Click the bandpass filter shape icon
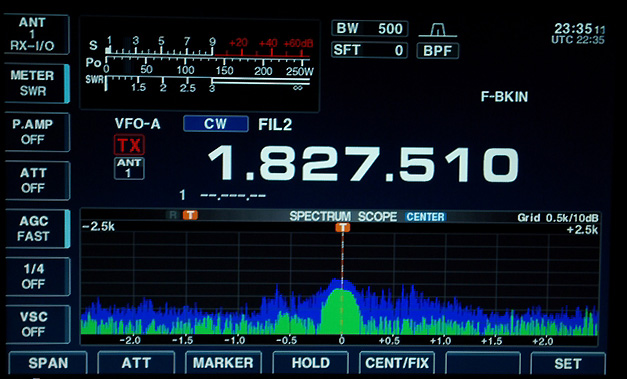This screenshot has width=627, height=379. tap(438, 30)
